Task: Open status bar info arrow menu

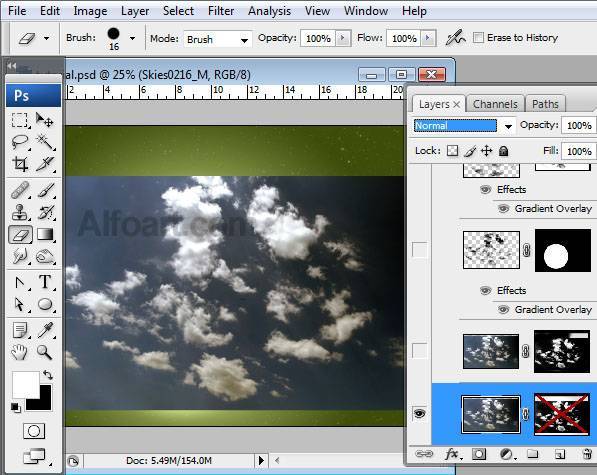Action: pos(261,461)
